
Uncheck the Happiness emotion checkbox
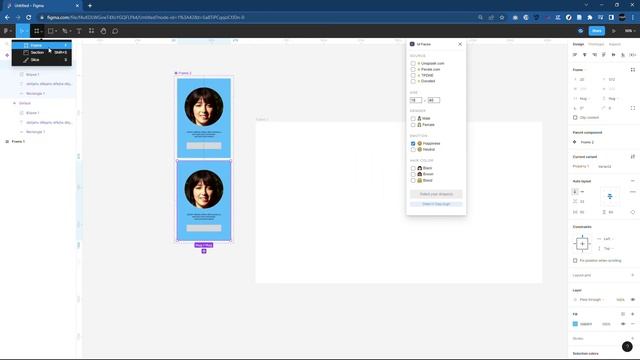(413, 144)
